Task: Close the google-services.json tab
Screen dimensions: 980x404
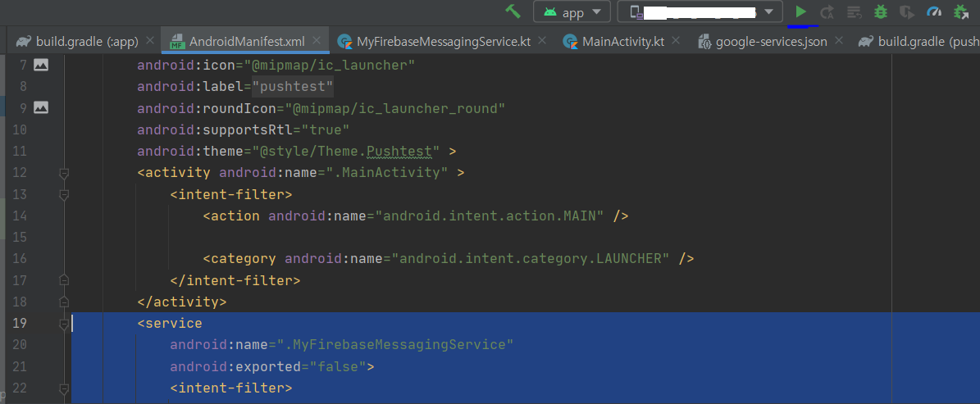Action: 839,41
